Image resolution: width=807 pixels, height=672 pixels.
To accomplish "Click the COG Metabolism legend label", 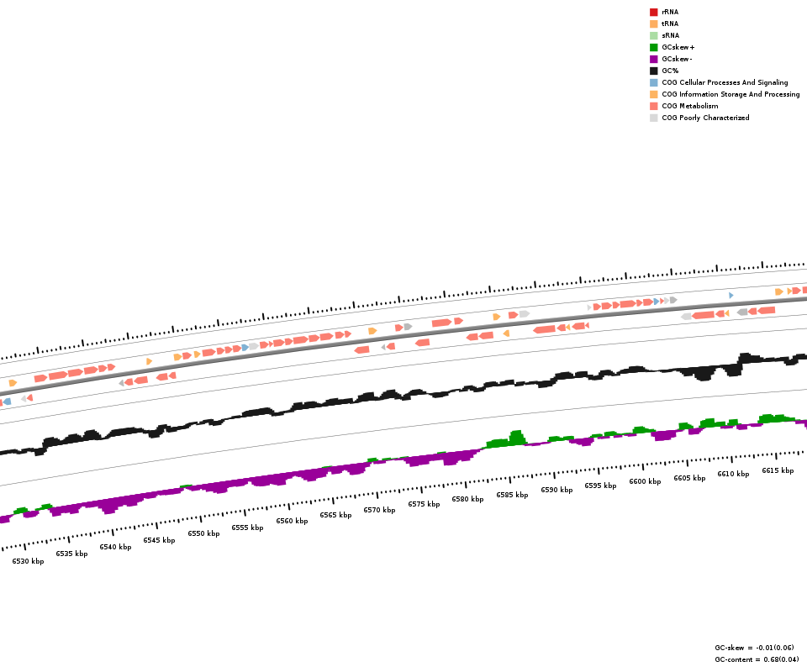I will pos(689,106).
